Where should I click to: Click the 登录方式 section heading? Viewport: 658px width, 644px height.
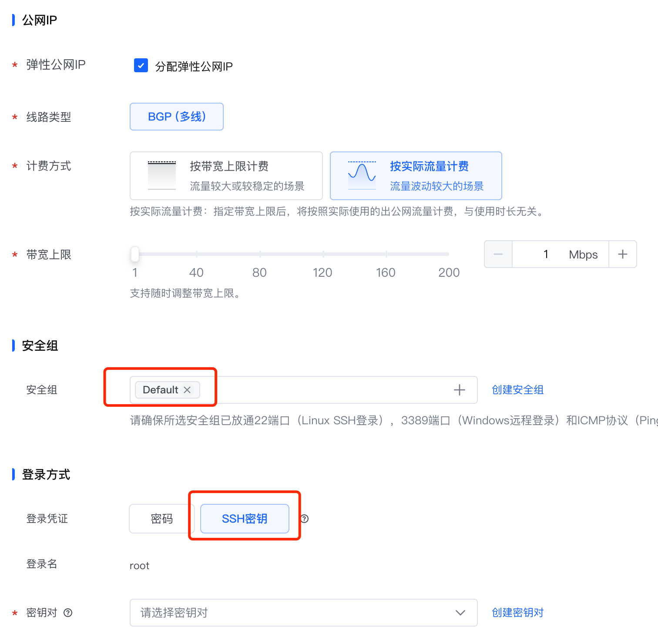[x=46, y=474]
